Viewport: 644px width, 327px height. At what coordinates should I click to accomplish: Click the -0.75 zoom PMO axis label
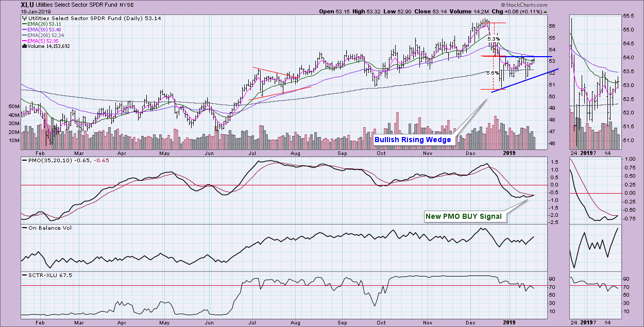coord(631,218)
